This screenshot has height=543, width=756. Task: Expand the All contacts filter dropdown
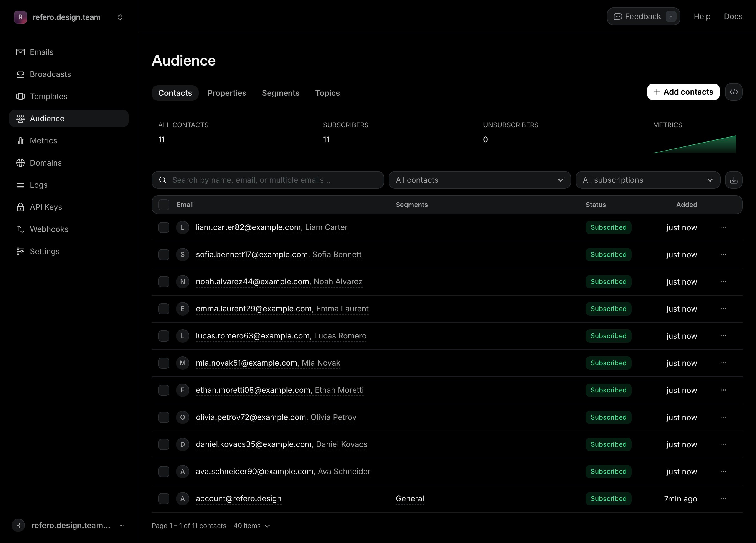point(479,180)
